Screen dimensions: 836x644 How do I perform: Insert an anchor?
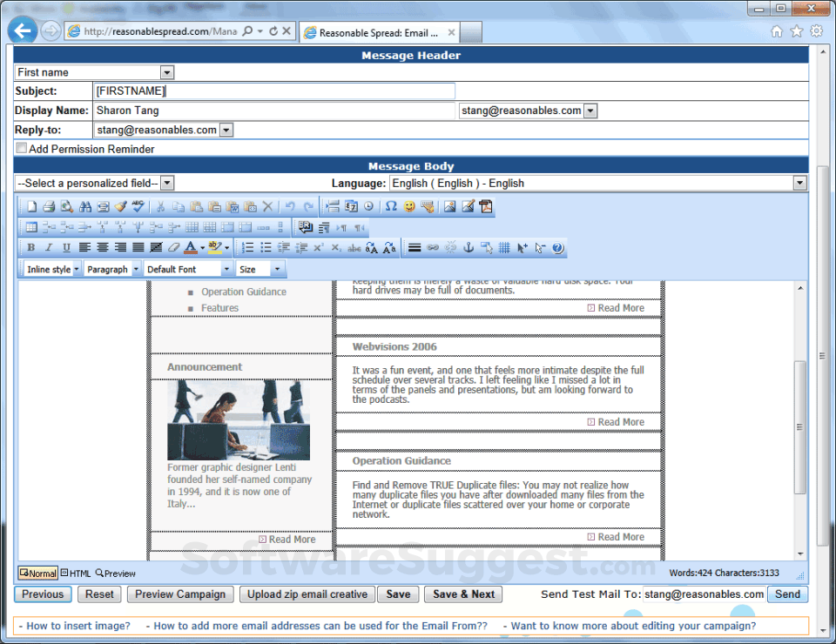pyautogui.click(x=469, y=248)
